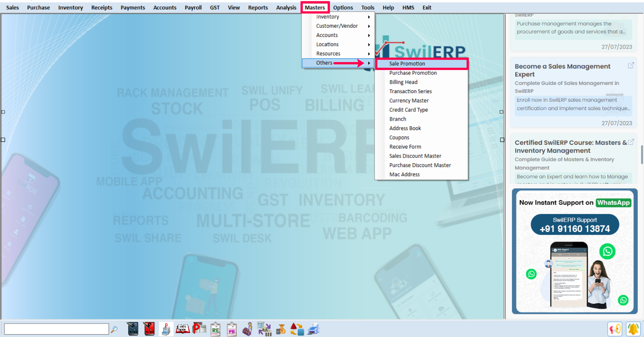Select Purchase Promotion menu entry
This screenshot has width=644, height=337.
coord(422,73)
